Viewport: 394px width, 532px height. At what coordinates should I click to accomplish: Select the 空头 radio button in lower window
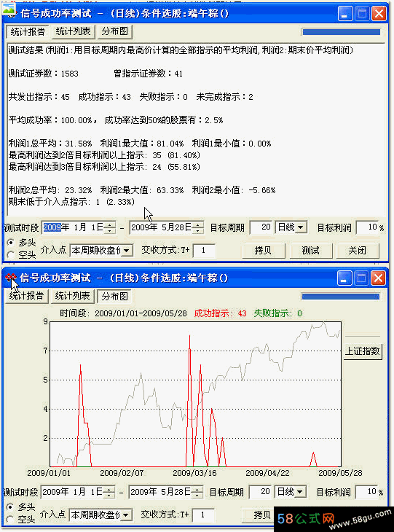(x=10, y=518)
